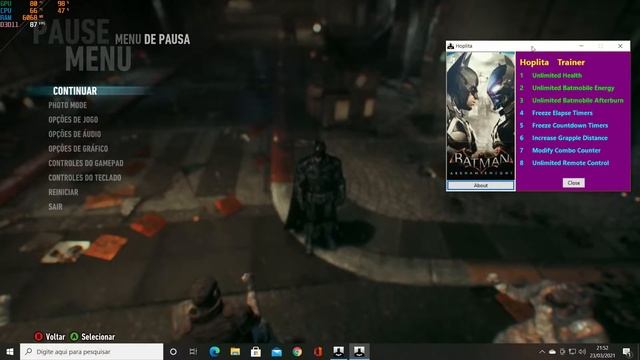The height and width of the screenshot is (360, 640).
Task: Open Cortana from the taskbar
Action: tap(173, 351)
